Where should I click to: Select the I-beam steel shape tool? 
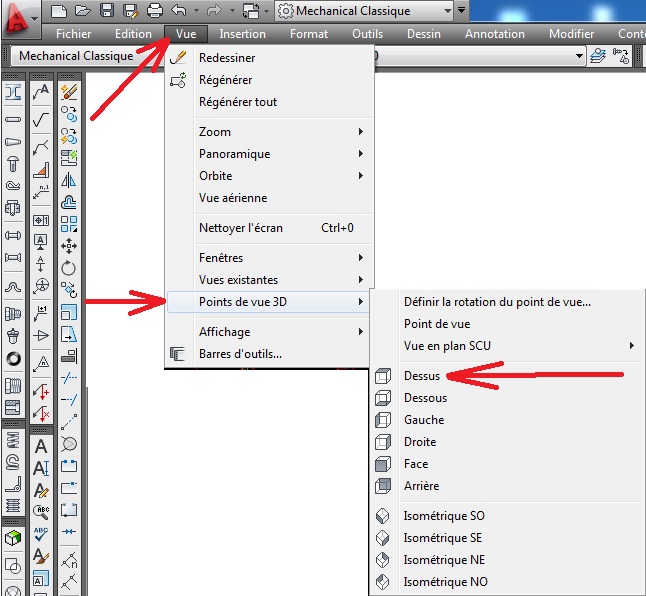13,92
